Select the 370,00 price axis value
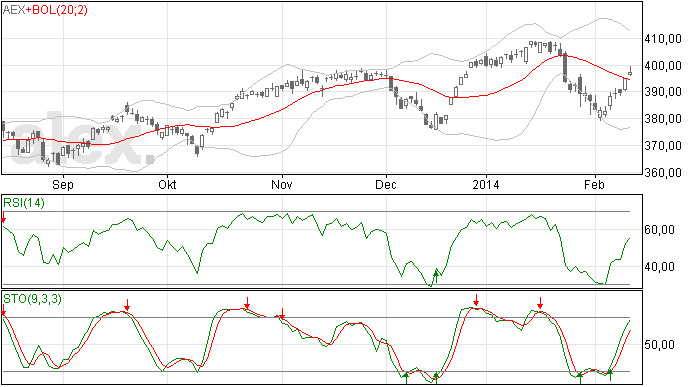690x387 pixels. click(x=663, y=146)
